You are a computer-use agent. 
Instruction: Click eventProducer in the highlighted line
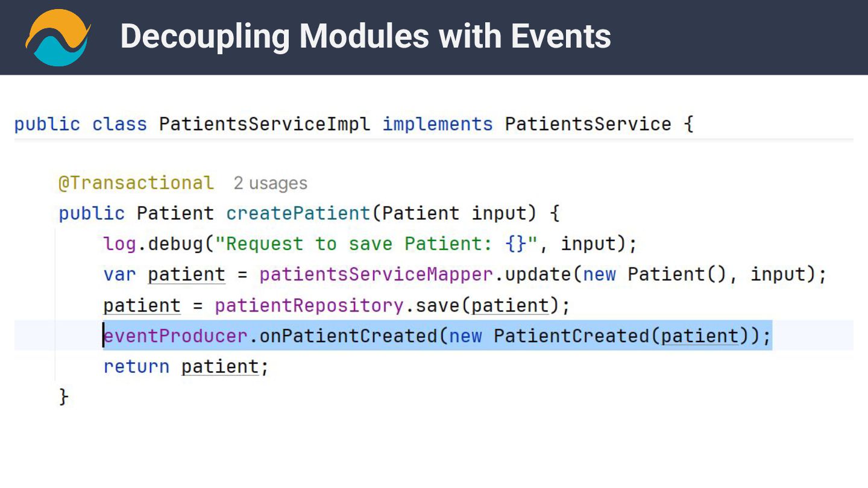[x=175, y=336]
